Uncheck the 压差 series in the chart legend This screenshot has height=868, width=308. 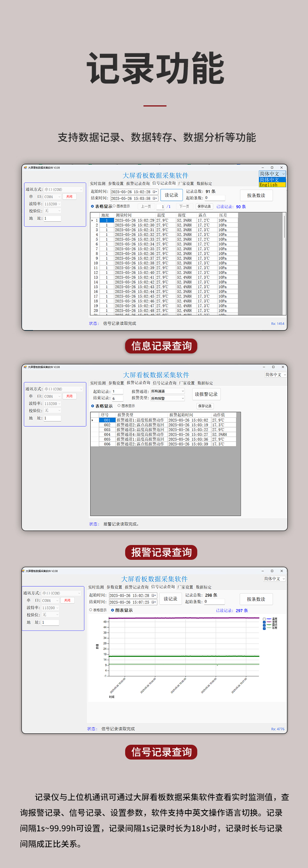click(264, 628)
